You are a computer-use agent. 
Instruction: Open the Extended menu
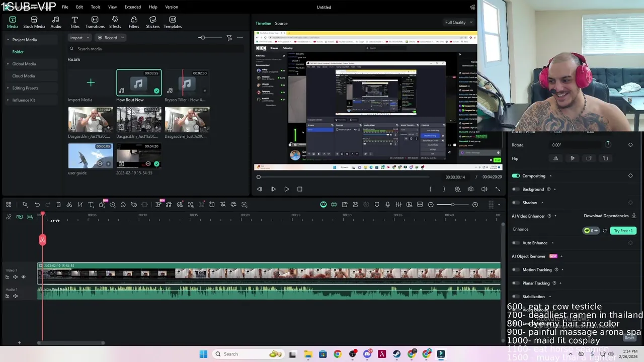(x=133, y=7)
